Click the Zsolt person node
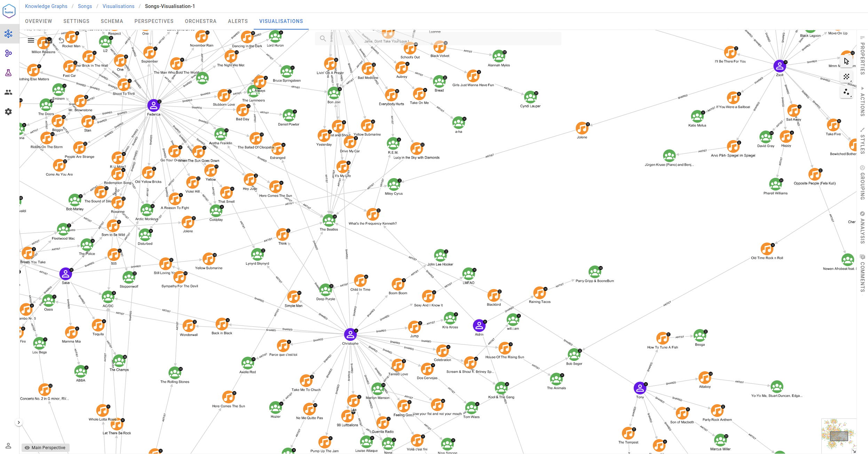 click(780, 66)
